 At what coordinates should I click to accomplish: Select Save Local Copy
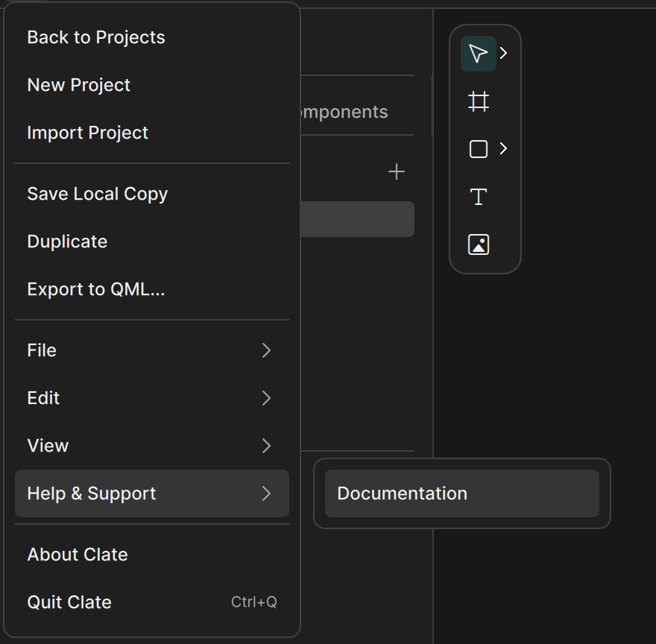[x=152, y=194]
